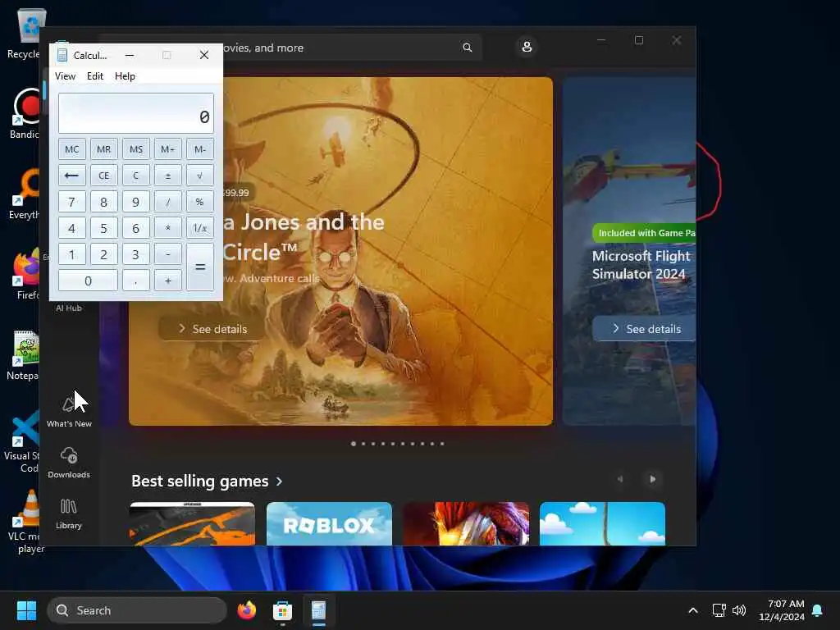
Task: Click next arrow in Best selling games
Action: point(652,479)
